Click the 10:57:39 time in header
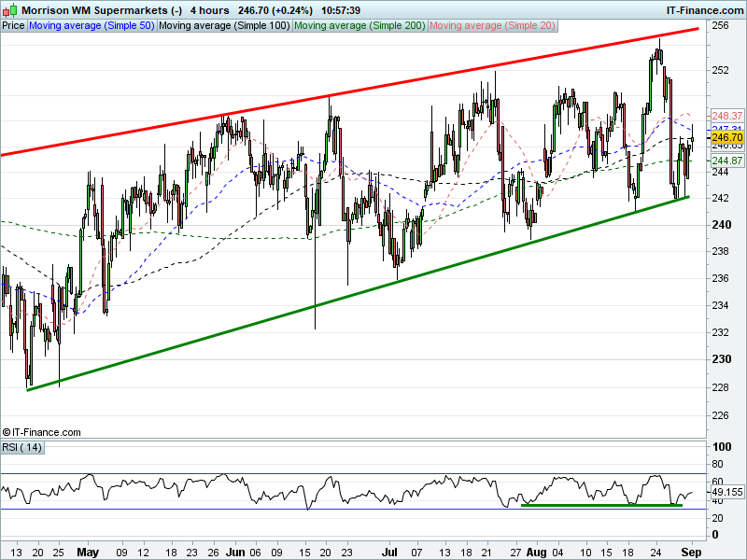 tap(341, 10)
